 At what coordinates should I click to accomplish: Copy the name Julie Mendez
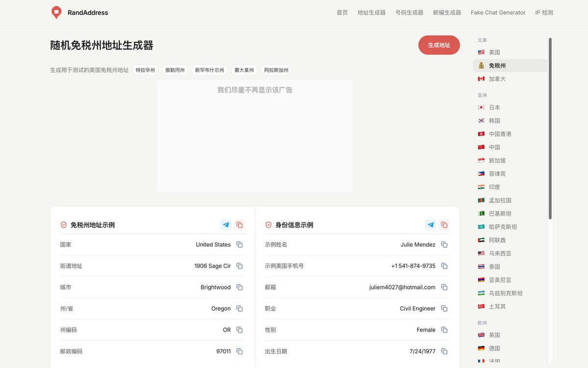(444, 244)
